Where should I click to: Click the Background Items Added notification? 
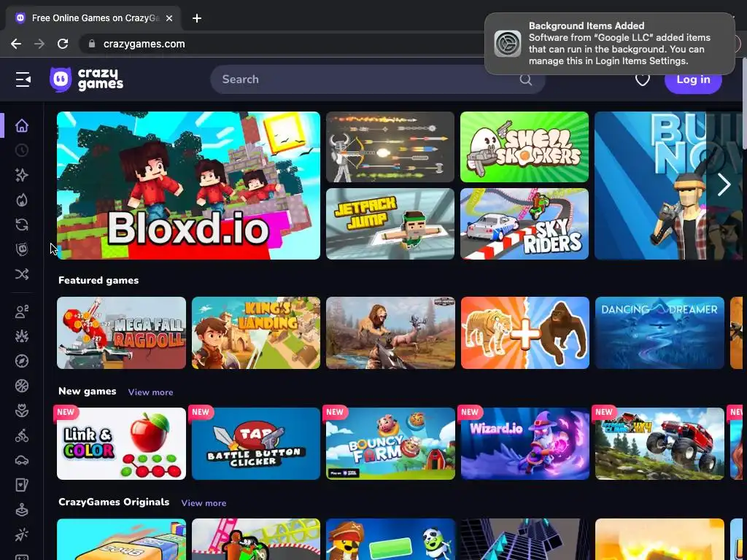[609, 43]
